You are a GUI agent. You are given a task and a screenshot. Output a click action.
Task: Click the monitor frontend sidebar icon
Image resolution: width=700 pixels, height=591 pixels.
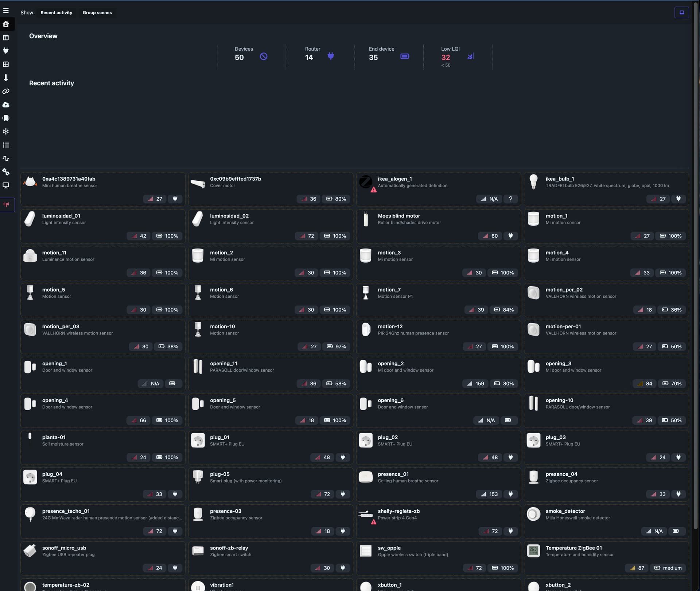pyautogui.click(x=6, y=185)
